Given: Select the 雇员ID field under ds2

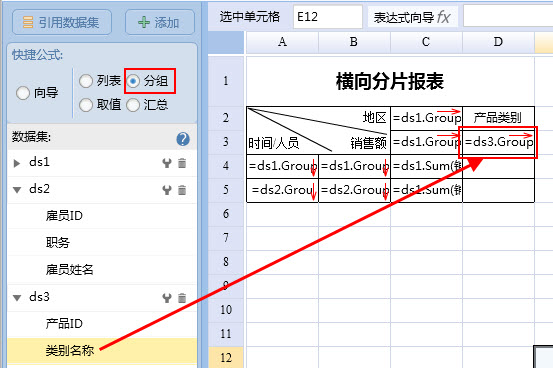Looking at the screenshot, I should (x=102, y=216).
